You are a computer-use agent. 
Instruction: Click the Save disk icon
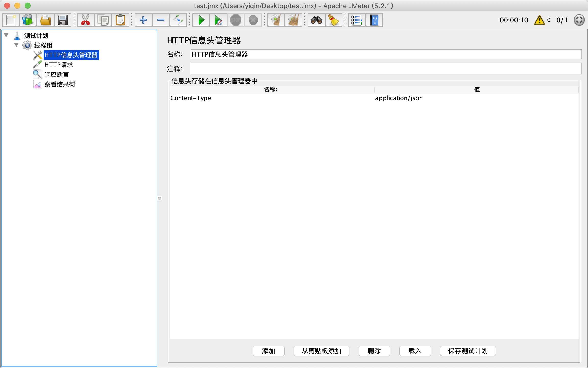click(63, 20)
